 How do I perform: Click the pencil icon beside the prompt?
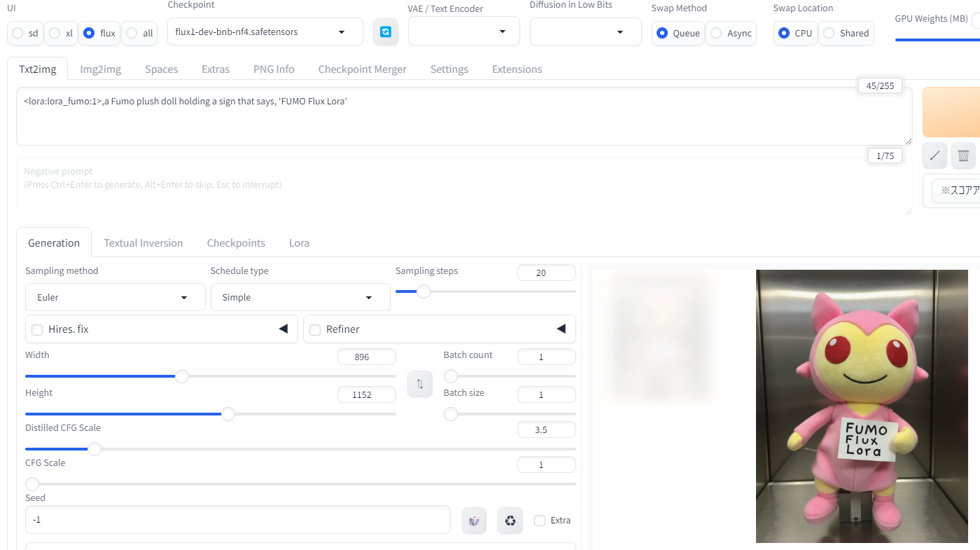(x=934, y=156)
